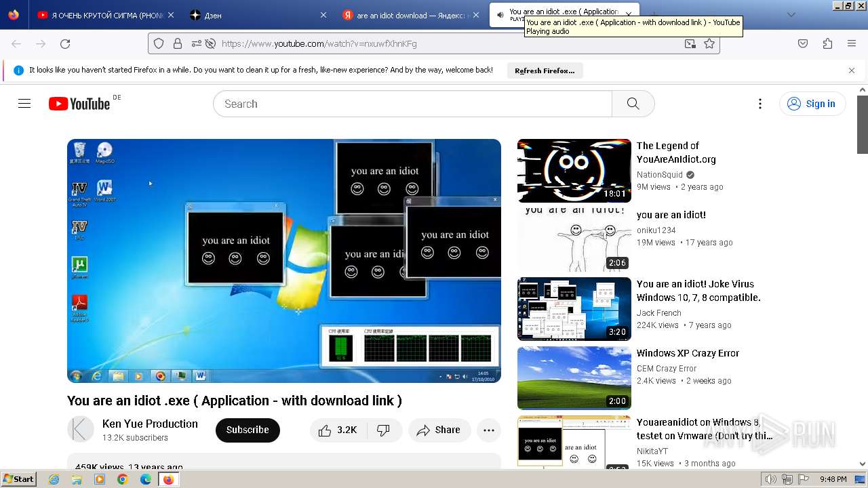The image size is (868, 488).
Task: Focus the YouTube search box
Action: coord(412,104)
